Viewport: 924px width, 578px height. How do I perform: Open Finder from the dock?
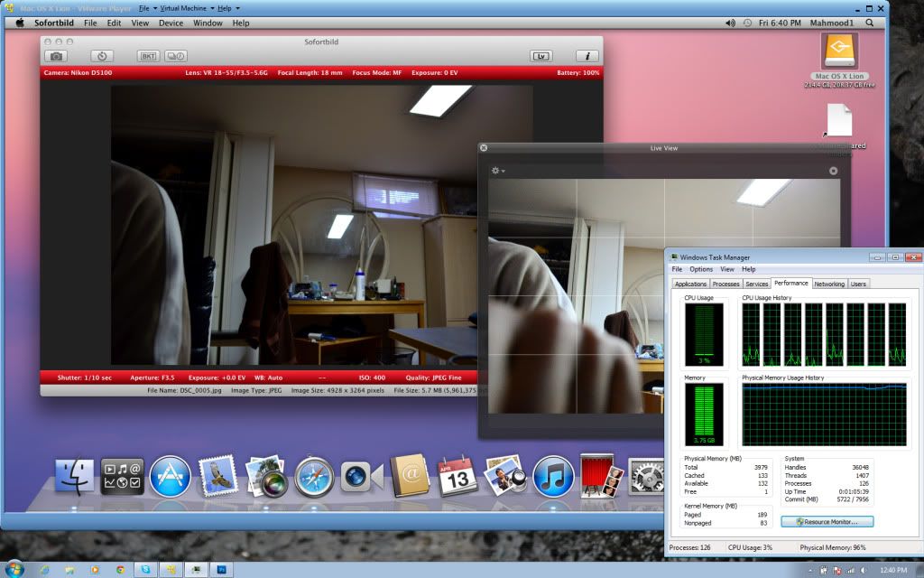[74, 477]
